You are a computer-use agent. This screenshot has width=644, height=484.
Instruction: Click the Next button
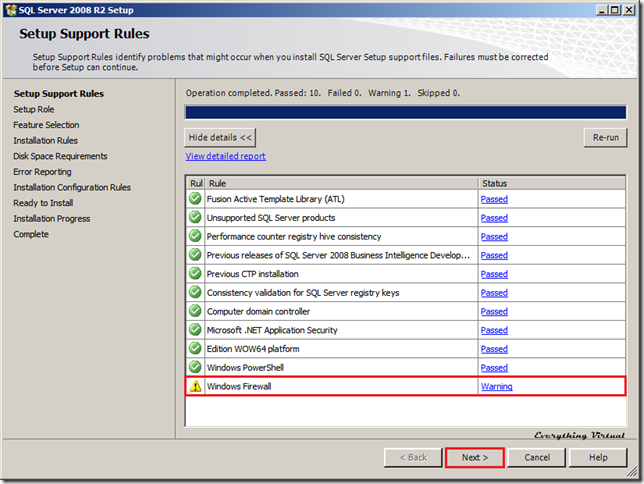[475, 457]
